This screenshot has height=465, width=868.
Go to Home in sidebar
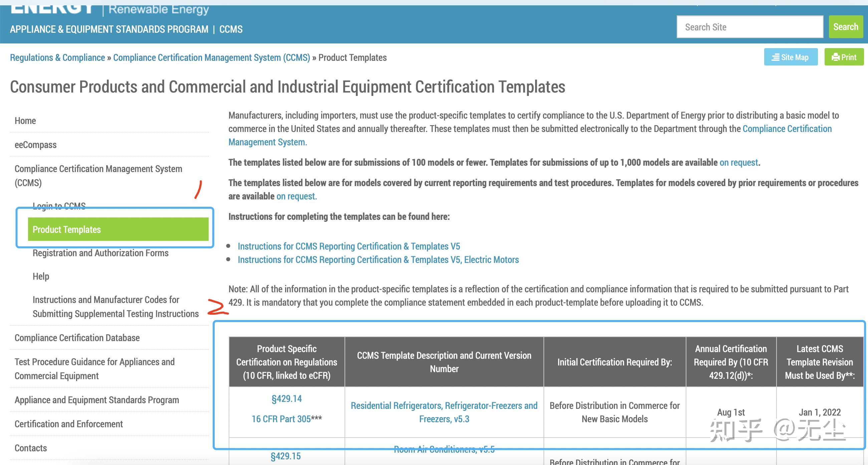[25, 121]
